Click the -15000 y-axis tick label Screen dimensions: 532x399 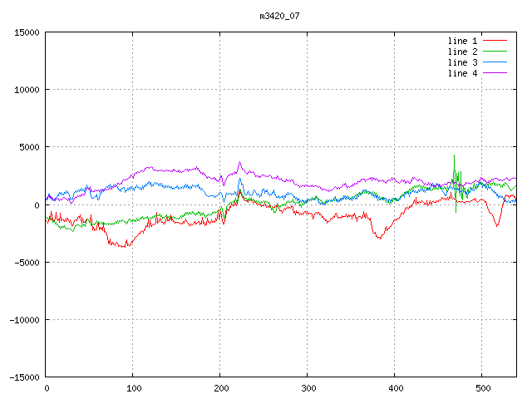(x=24, y=377)
